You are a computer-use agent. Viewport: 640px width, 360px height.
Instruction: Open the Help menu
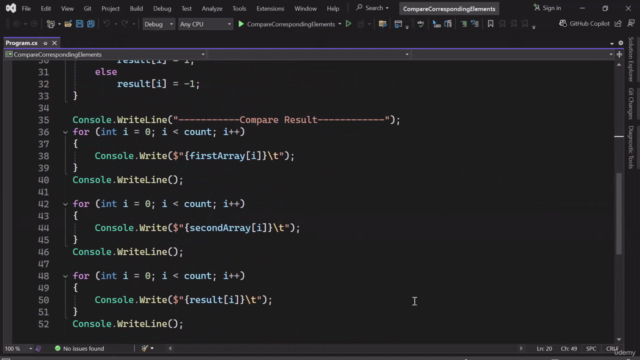(333, 8)
